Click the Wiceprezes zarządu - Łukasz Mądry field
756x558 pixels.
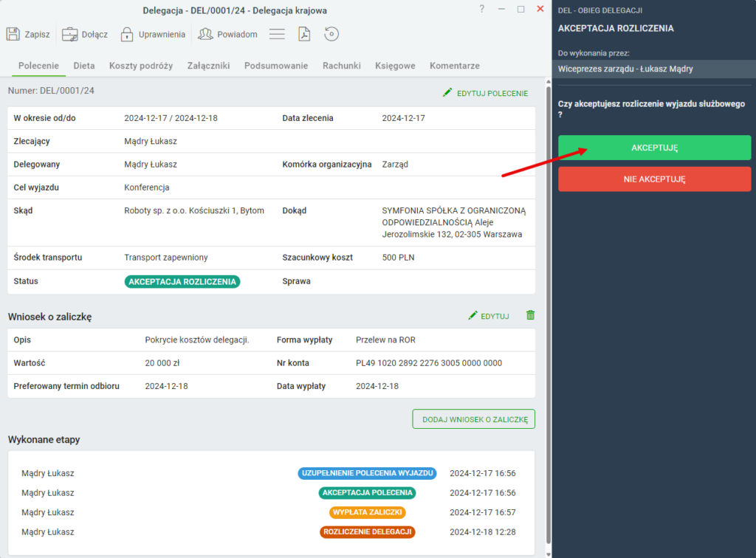pyautogui.click(x=654, y=69)
